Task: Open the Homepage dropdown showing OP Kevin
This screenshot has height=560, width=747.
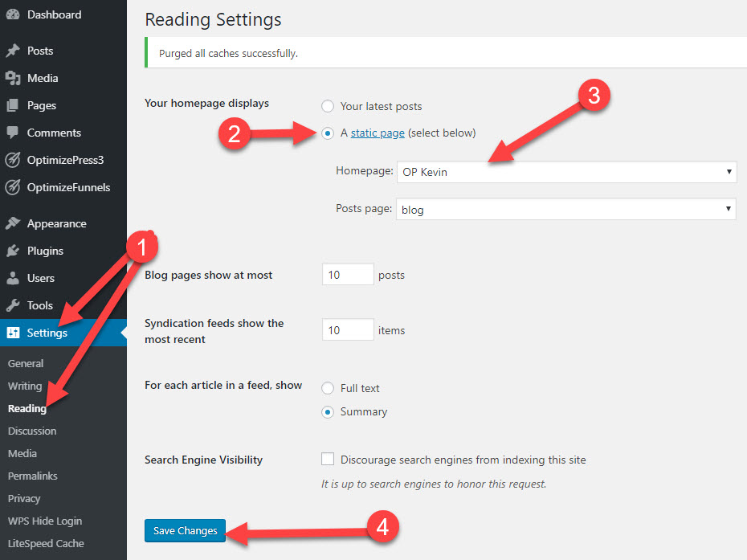Action: point(566,172)
